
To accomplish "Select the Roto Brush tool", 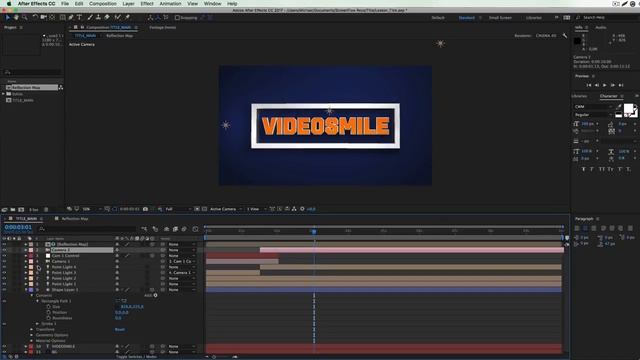I will 118,18.
